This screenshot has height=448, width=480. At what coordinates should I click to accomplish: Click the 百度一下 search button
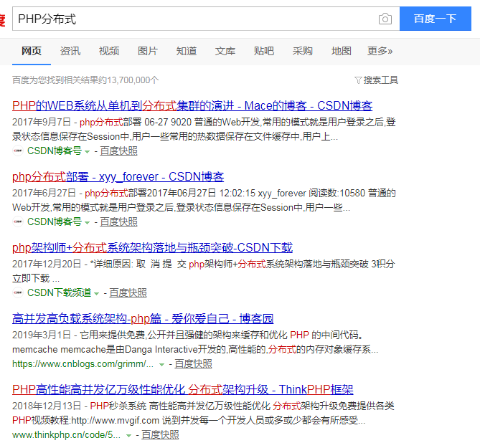point(436,19)
